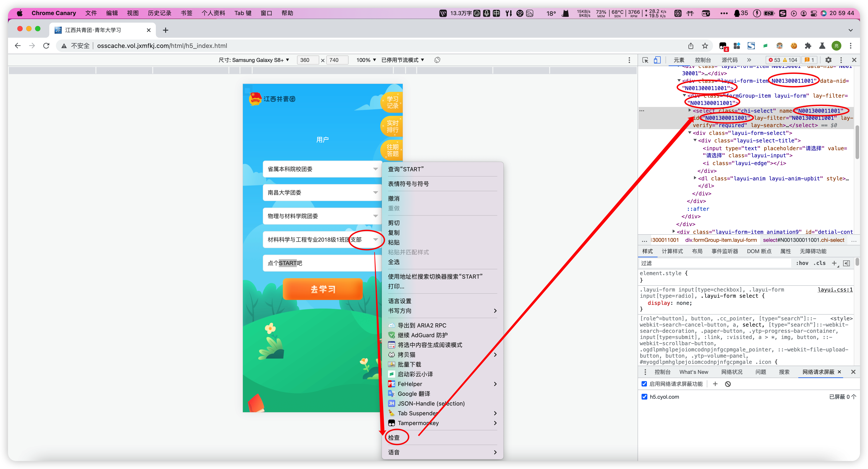Toggle enable network request blocking checkbox
868x469 pixels.
tap(644, 384)
